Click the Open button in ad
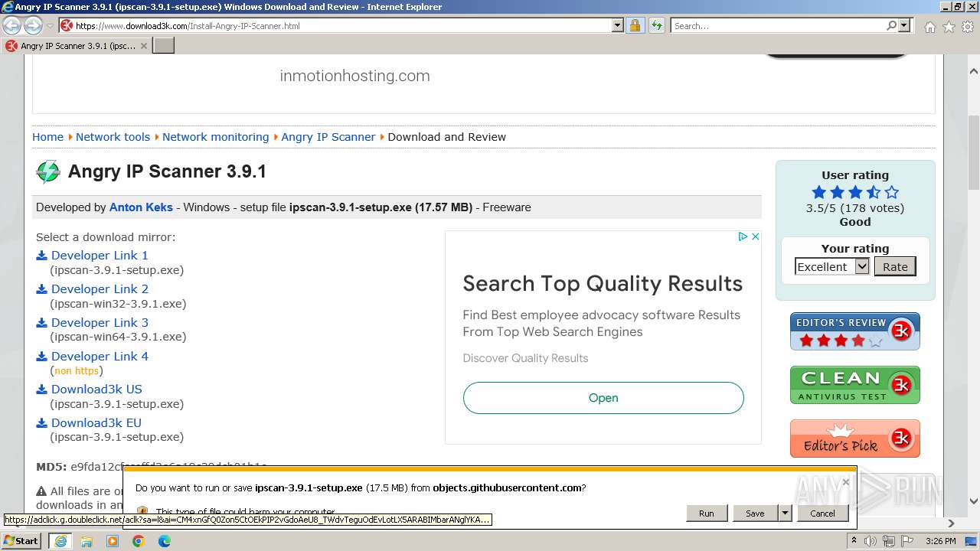The image size is (980, 551). 603,398
